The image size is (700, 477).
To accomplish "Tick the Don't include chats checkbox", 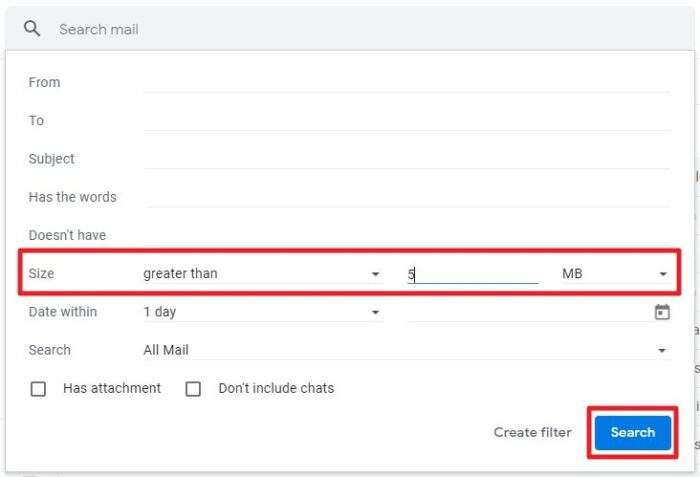I will [x=193, y=389].
